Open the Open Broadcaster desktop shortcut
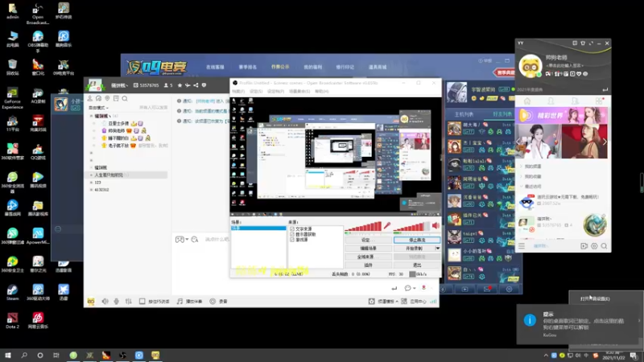The width and height of the screenshot is (644, 362). coord(37,14)
